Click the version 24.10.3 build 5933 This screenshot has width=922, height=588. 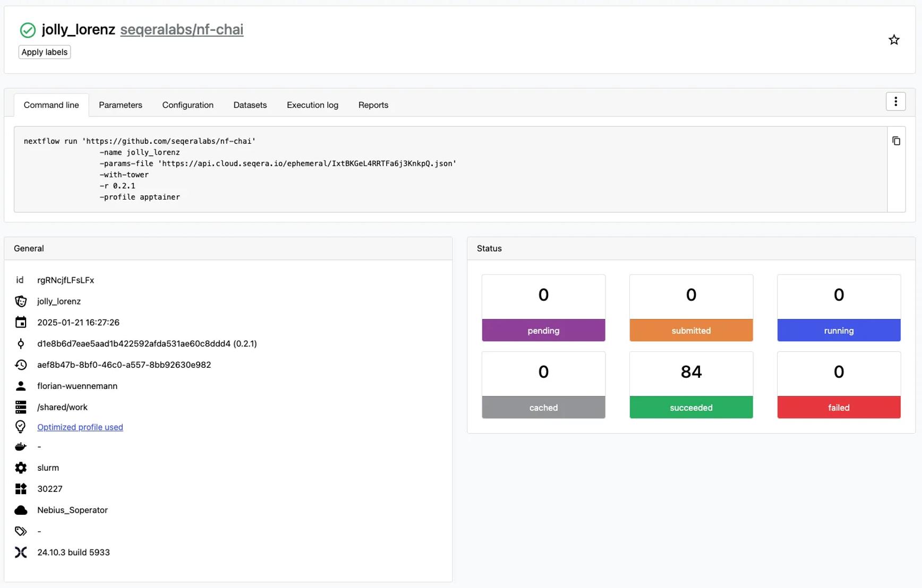74,553
